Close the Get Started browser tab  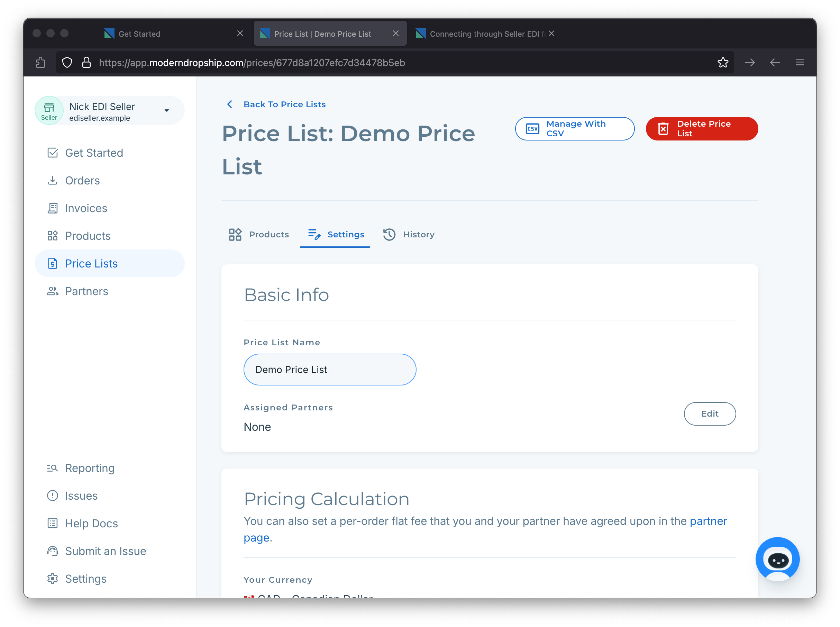coord(240,34)
